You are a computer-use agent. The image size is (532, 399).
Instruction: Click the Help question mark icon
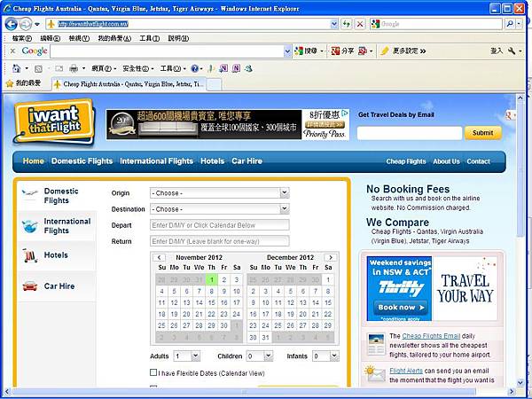194,68
